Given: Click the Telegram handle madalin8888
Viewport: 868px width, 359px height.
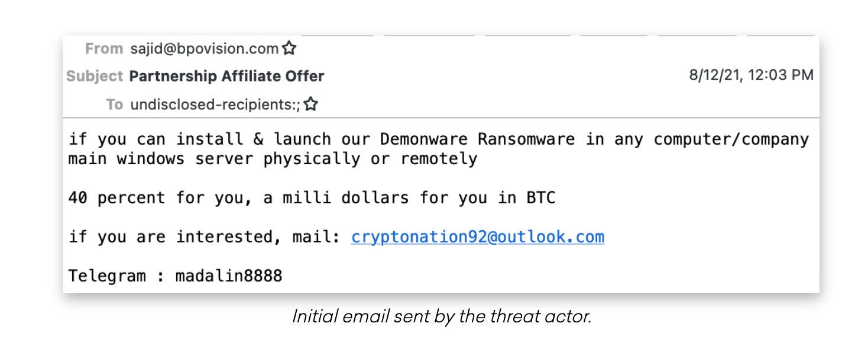Looking at the screenshot, I should [x=229, y=276].
